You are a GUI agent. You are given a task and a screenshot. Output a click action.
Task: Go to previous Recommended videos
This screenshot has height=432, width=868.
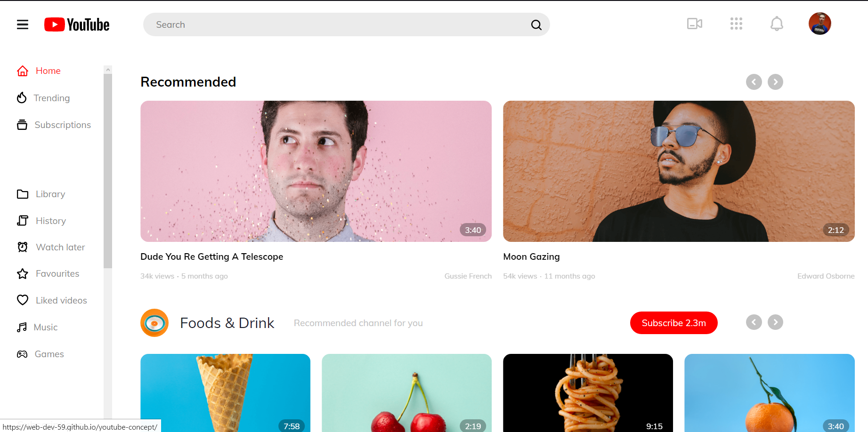[x=754, y=82]
